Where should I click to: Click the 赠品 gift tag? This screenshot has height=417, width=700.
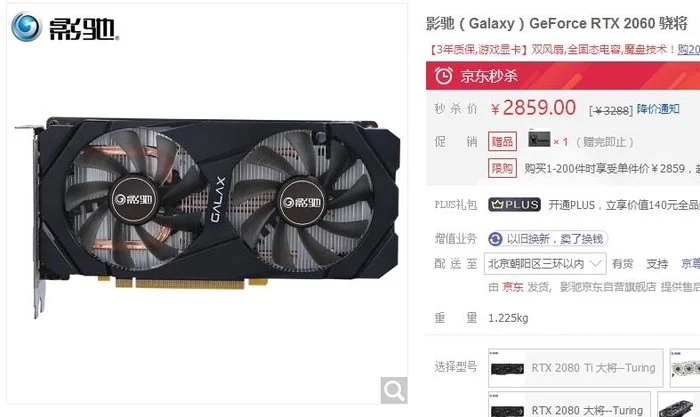[x=502, y=142]
